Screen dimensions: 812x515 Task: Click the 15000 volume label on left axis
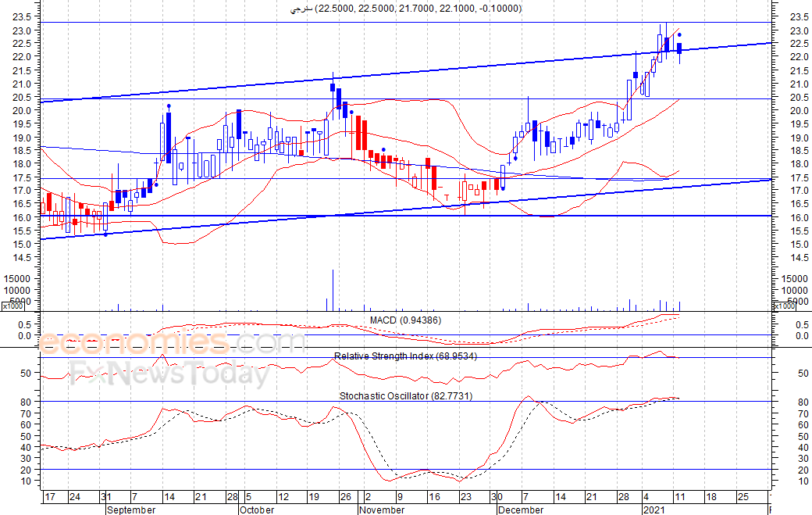click(x=18, y=279)
